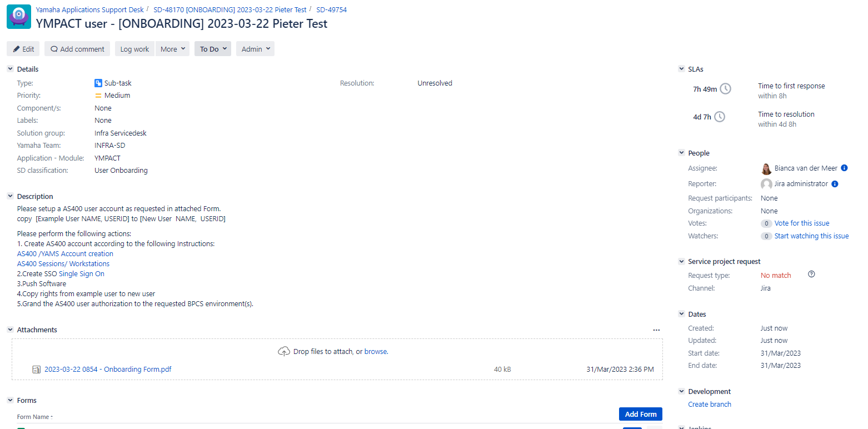Click Vote for this issue

tap(802, 223)
